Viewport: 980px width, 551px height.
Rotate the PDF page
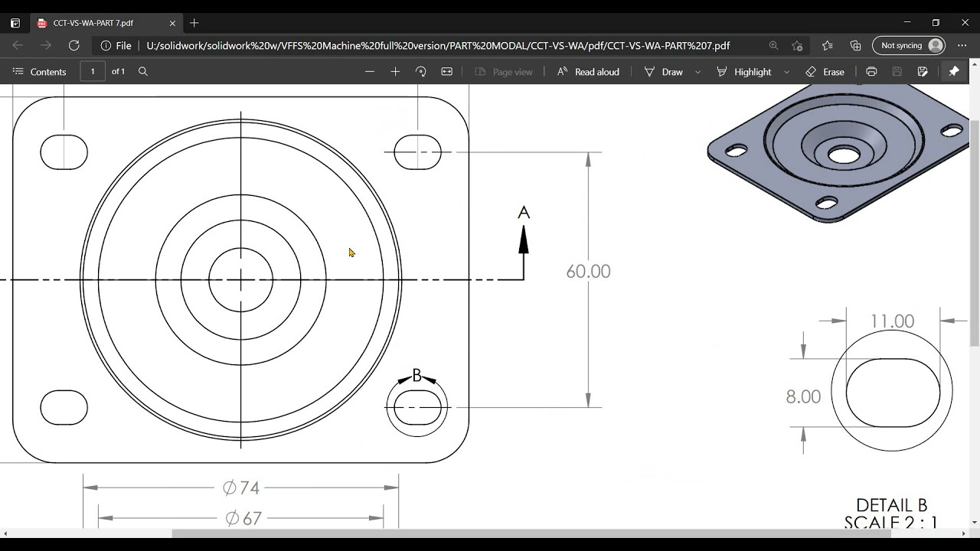(420, 72)
